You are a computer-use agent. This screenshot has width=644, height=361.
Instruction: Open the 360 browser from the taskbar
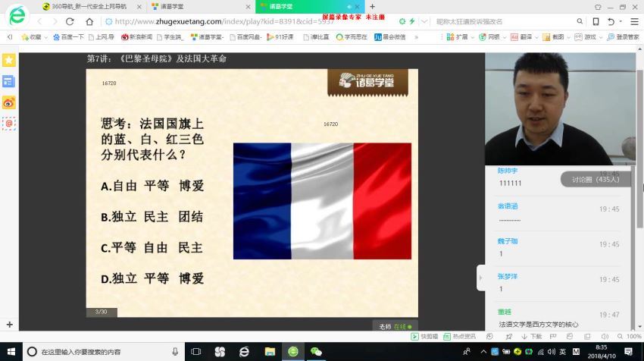293,352
